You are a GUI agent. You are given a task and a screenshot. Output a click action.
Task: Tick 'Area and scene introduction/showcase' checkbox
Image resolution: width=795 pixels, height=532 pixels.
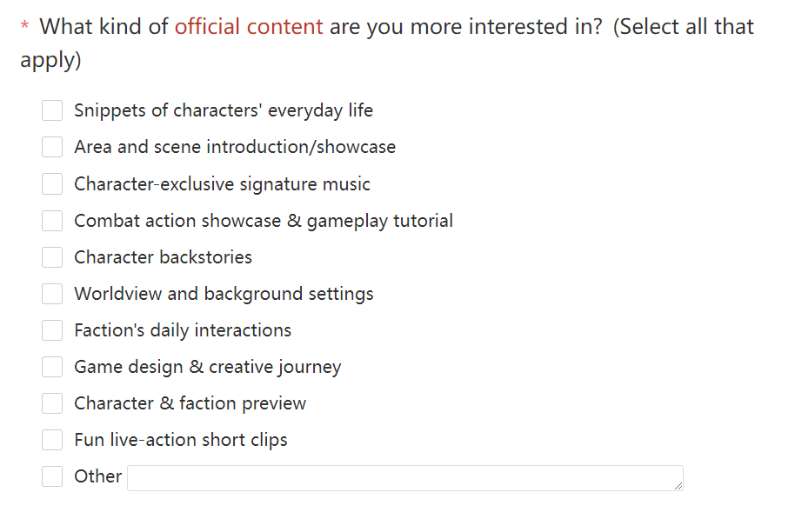point(52,147)
